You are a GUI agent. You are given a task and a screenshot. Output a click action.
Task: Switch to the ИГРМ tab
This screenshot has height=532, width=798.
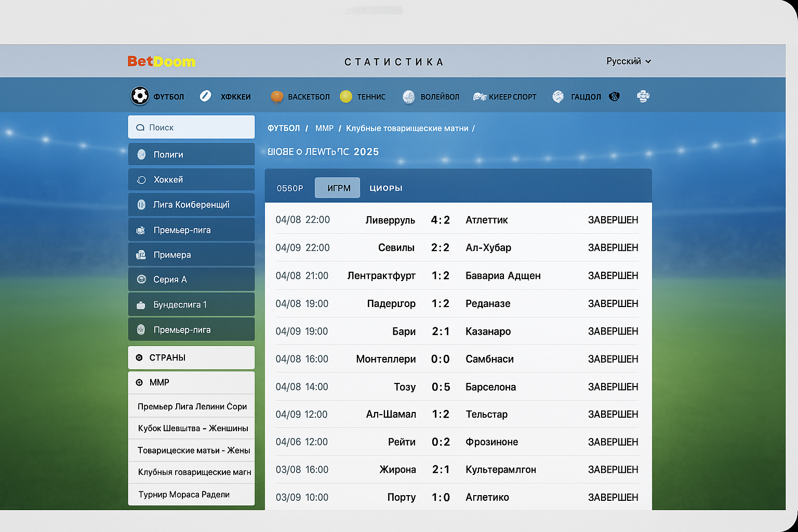[x=338, y=188]
